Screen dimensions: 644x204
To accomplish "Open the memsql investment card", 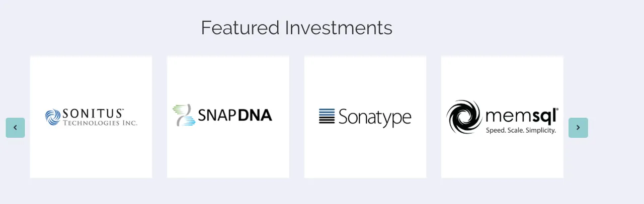I will click(502, 117).
